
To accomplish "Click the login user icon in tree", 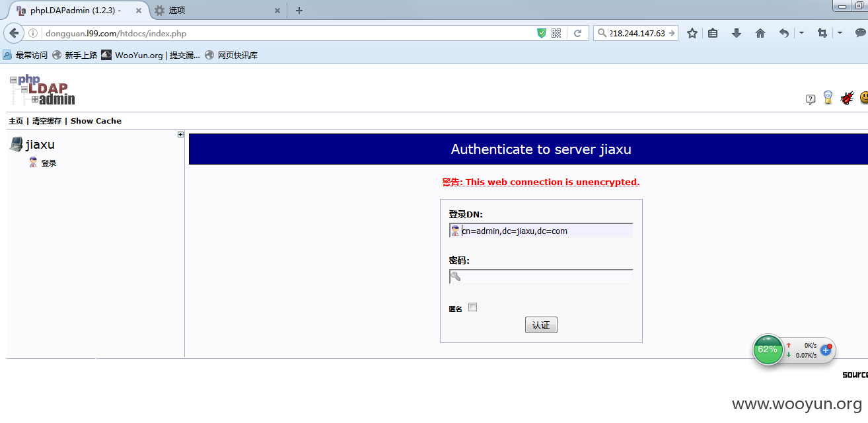I will point(33,163).
